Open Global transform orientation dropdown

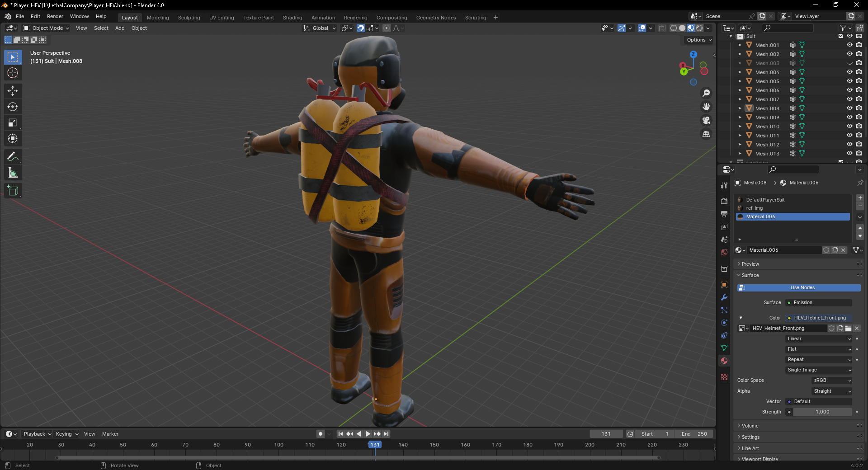pyautogui.click(x=320, y=28)
